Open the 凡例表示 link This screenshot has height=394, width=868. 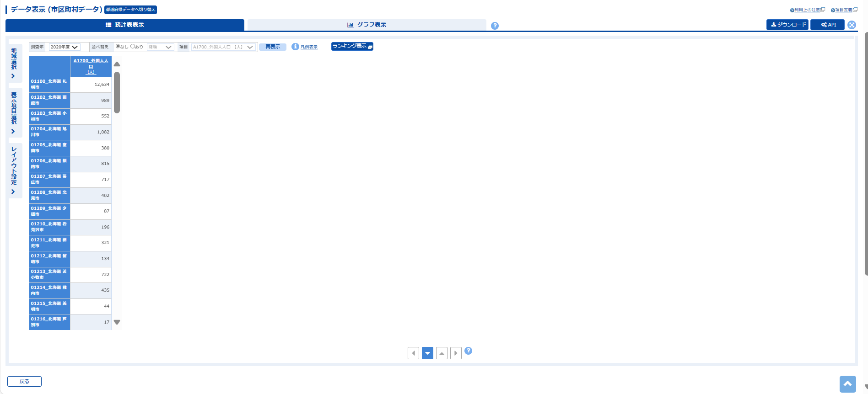pos(309,47)
